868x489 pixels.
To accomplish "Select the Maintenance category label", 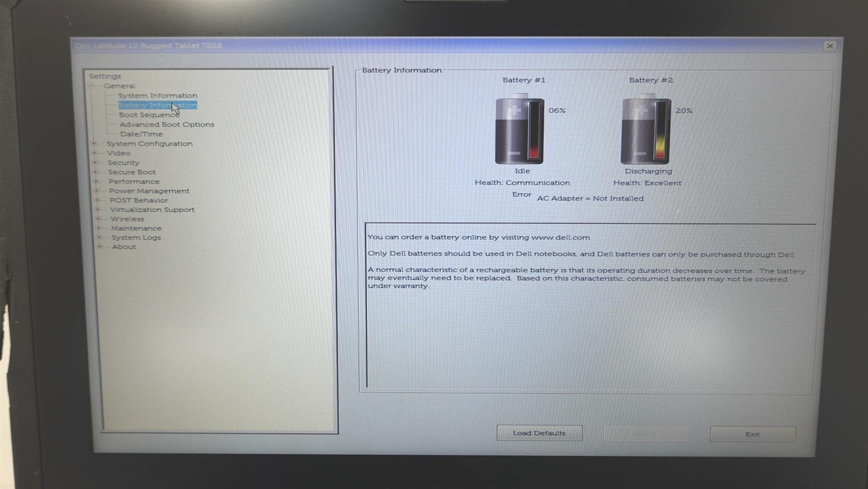I will tap(136, 228).
